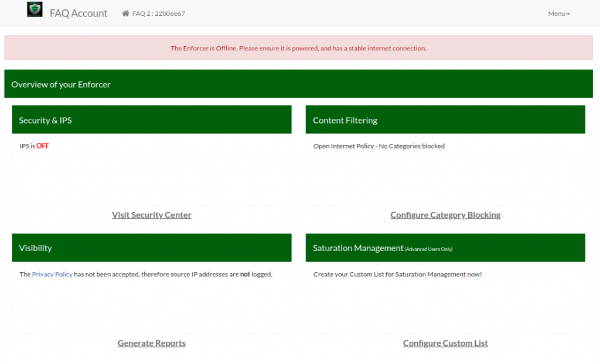Click the Advanced Users Only note
This screenshot has height=364, width=600.
coord(428,249)
